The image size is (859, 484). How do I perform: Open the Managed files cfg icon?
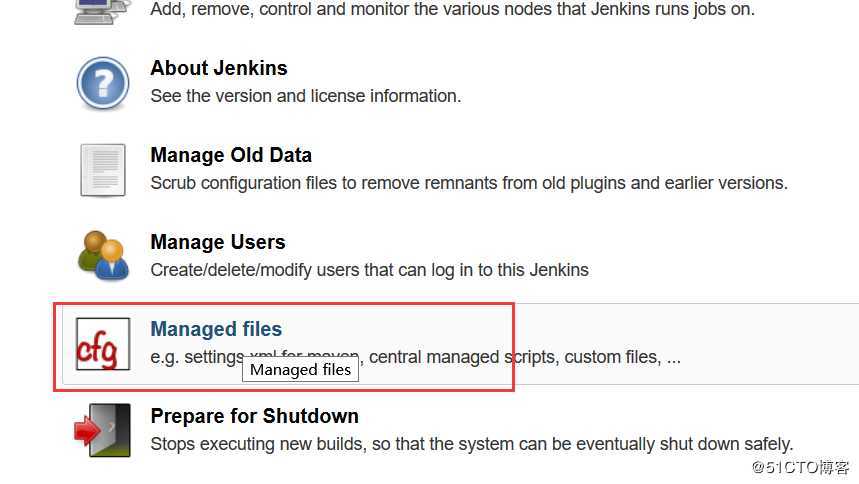103,343
